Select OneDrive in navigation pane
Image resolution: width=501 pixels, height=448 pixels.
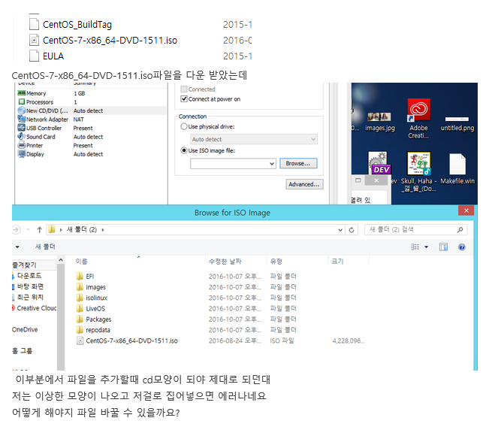tap(25, 329)
